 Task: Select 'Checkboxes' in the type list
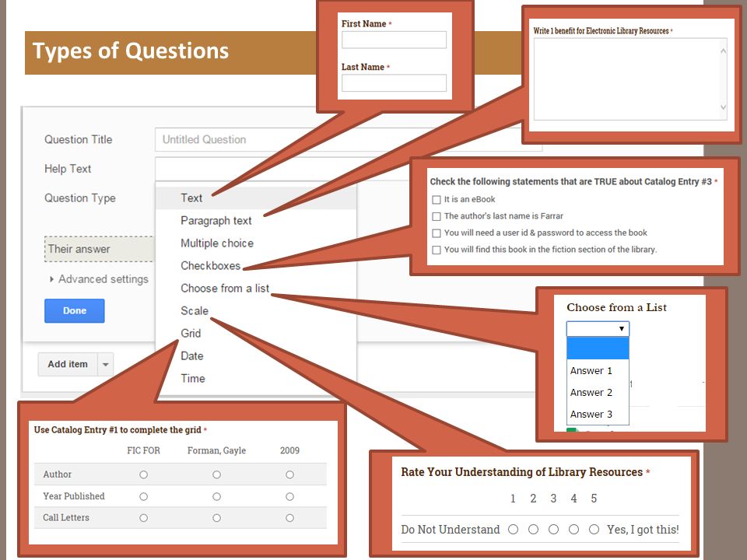tap(210, 265)
